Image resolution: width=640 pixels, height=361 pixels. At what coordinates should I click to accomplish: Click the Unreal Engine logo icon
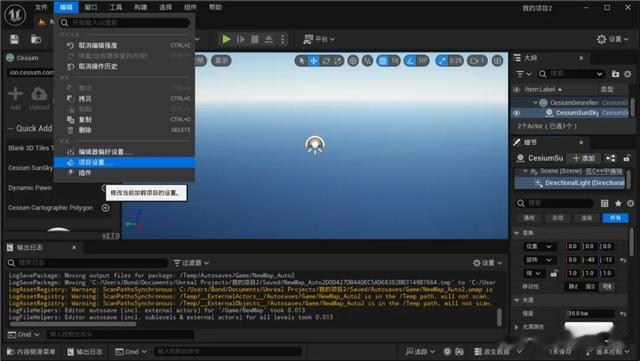[15, 15]
